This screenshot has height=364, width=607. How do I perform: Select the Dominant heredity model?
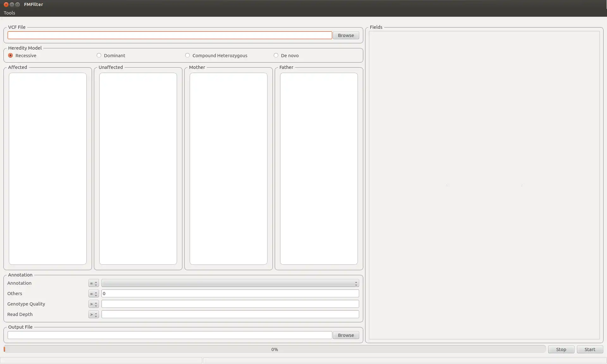(98, 56)
